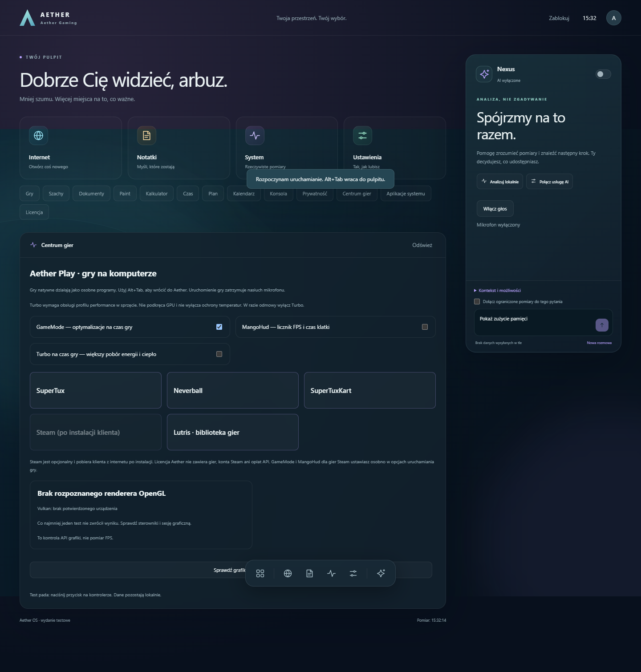Launch the SuperTux game
641x672 pixels.
[x=96, y=390]
